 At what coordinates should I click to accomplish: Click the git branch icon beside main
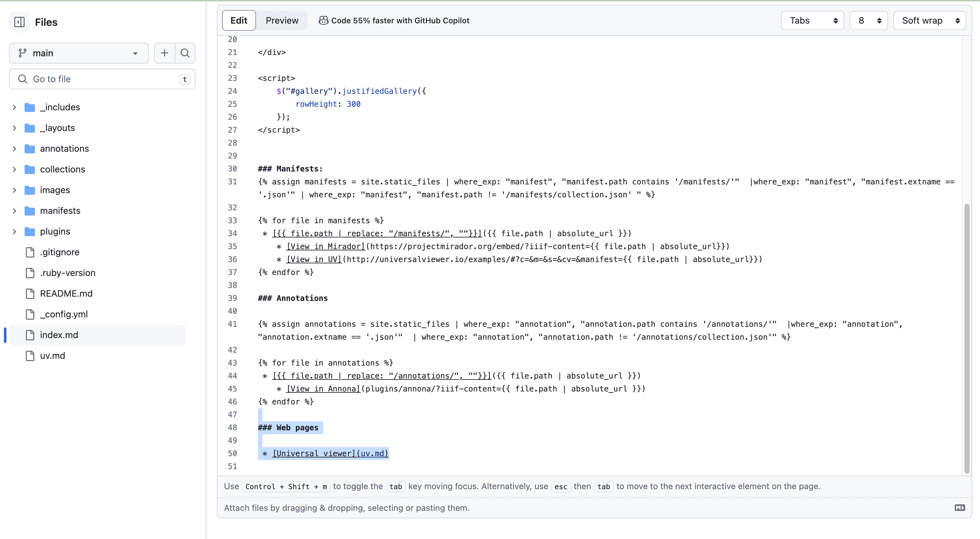pos(22,53)
